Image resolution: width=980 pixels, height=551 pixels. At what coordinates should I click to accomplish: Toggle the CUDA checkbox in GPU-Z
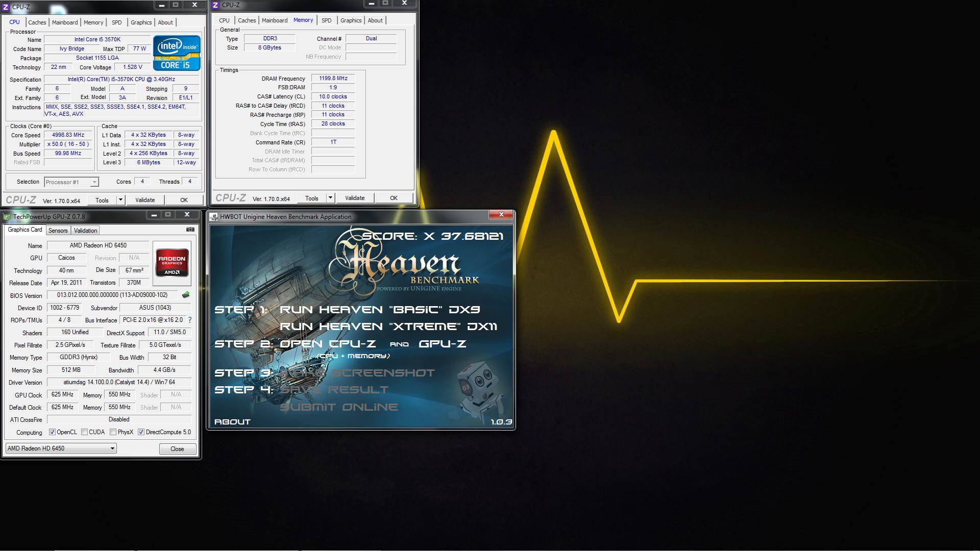(84, 432)
